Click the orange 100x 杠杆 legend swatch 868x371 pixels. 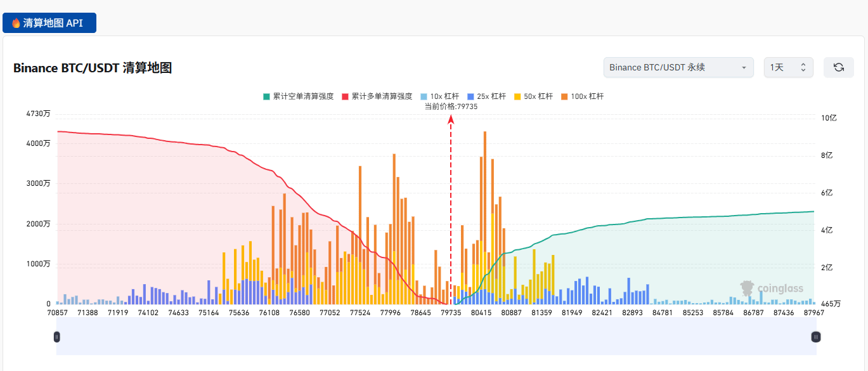pos(564,96)
